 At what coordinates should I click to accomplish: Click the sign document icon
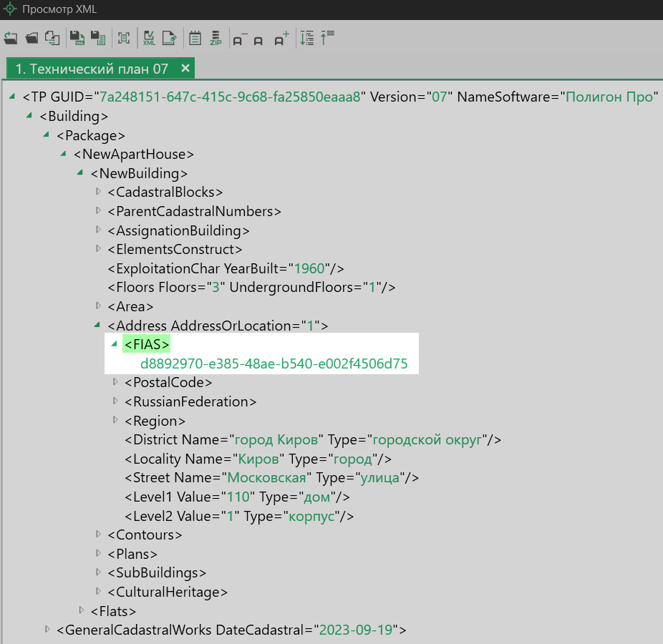click(x=170, y=39)
